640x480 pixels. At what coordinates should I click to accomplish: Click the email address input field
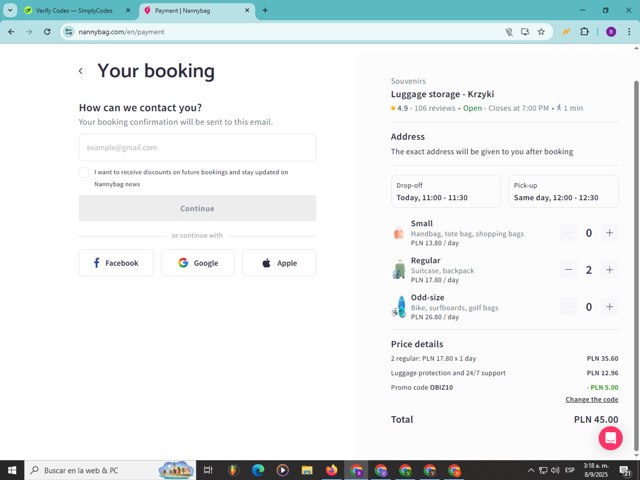tap(197, 147)
